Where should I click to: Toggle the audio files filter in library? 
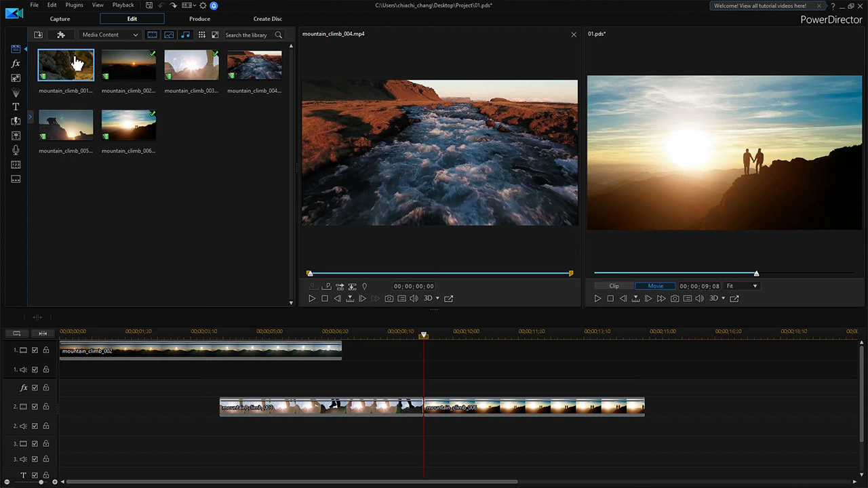tap(185, 35)
